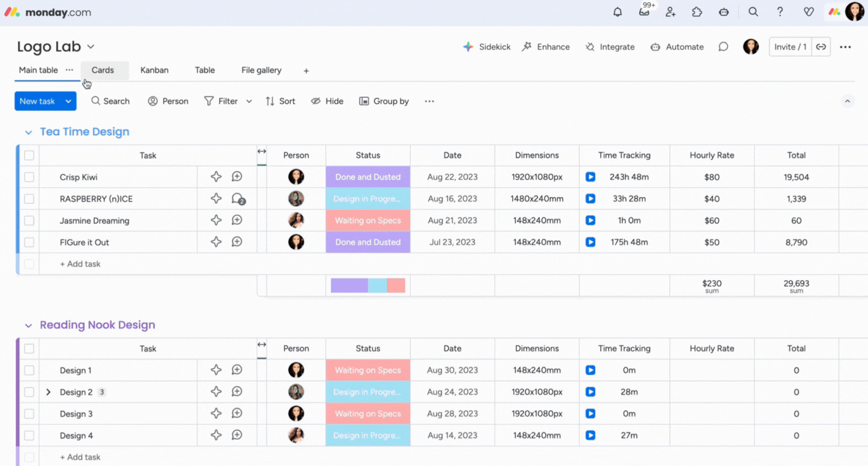Viewport: 868px width, 466px height.
Task: Copy the board share link icon
Action: click(821, 47)
